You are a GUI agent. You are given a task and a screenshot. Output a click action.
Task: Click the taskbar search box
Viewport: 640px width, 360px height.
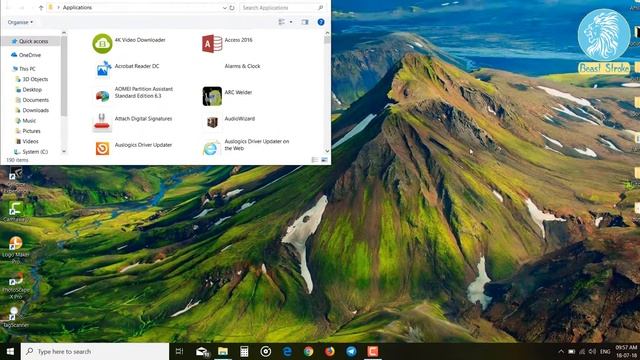tap(95, 351)
